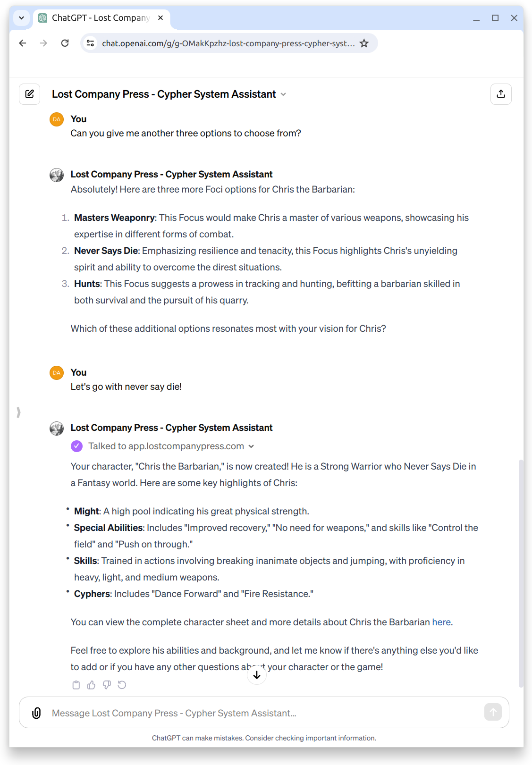Viewport: 532px width, 765px height.
Task: Copy the assistant response with clipboard icon
Action: click(76, 685)
